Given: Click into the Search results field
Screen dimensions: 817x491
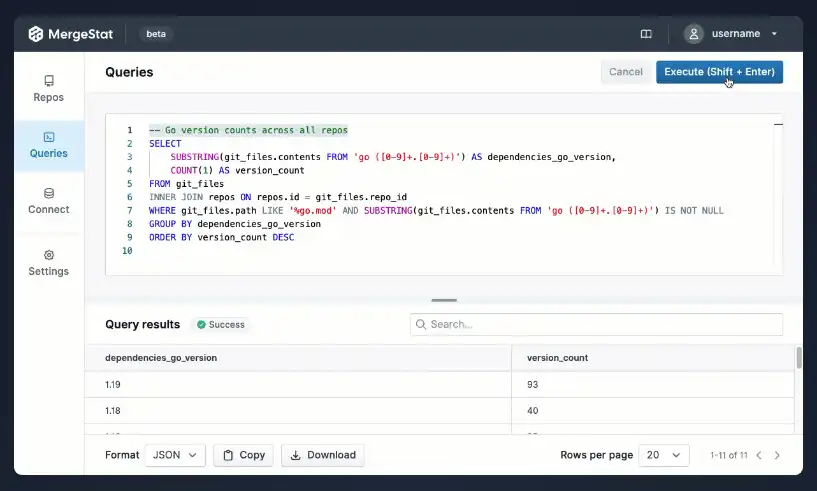Looking at the screenshot, I should 596,324.
